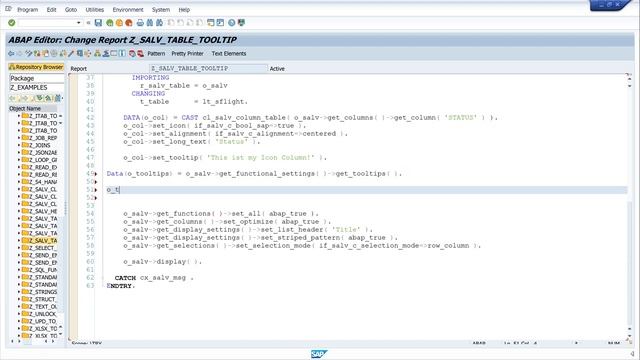The image size is (640, 360).
Task: Click the Information 'i' icon
Action: (x=122, y=53)
